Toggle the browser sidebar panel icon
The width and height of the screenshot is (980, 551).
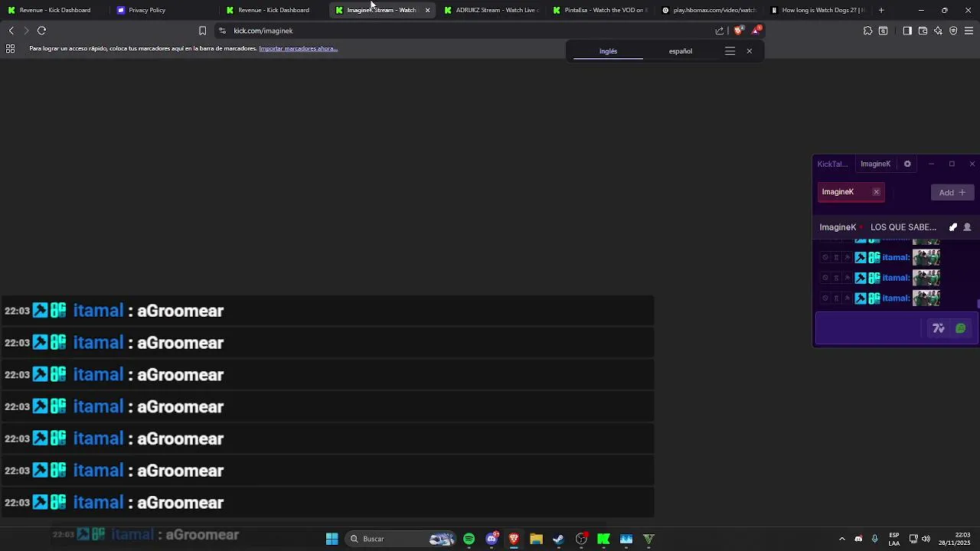[x=907, y=31]
